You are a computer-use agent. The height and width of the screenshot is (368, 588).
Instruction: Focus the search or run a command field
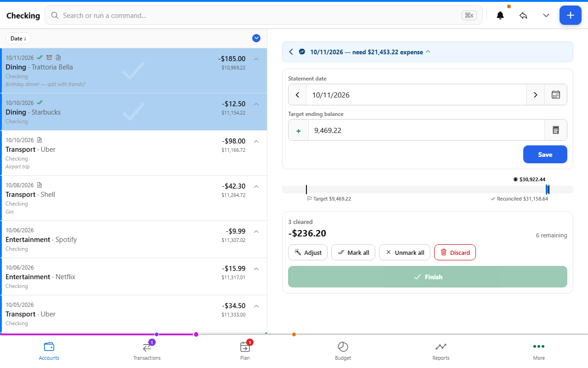(x=263, y=15)
